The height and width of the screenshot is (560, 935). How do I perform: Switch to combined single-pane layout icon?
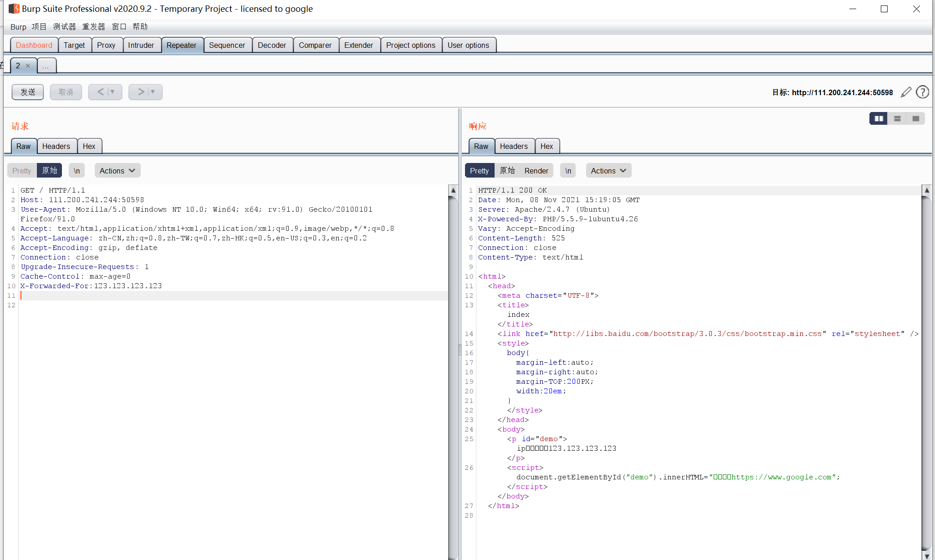click(x=915, y=118)
